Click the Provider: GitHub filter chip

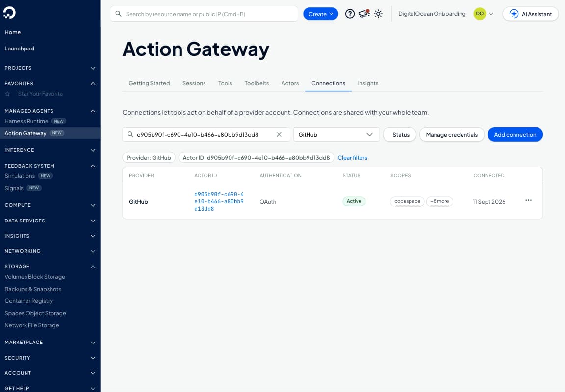point(149,158)
